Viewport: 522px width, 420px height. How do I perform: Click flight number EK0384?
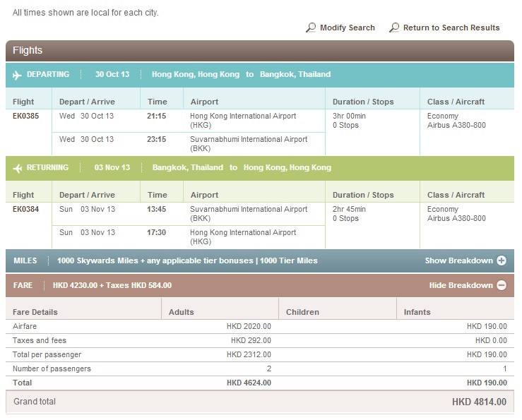[x=25, y=210]
